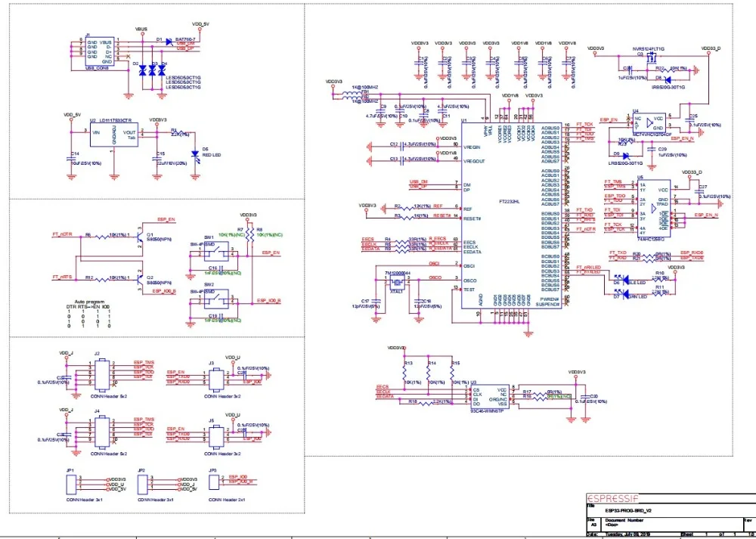Click the PWREN# pin label on U1

click(550, 299)
